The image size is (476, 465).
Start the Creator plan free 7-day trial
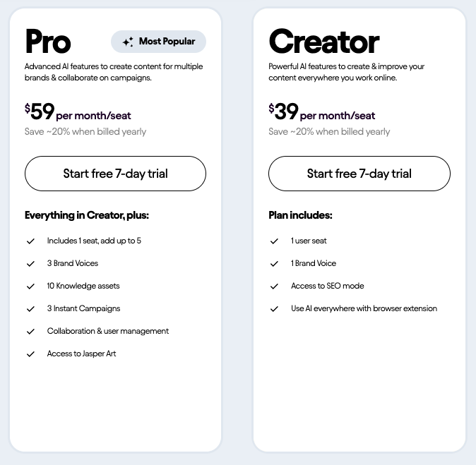[x=359, y=174]
